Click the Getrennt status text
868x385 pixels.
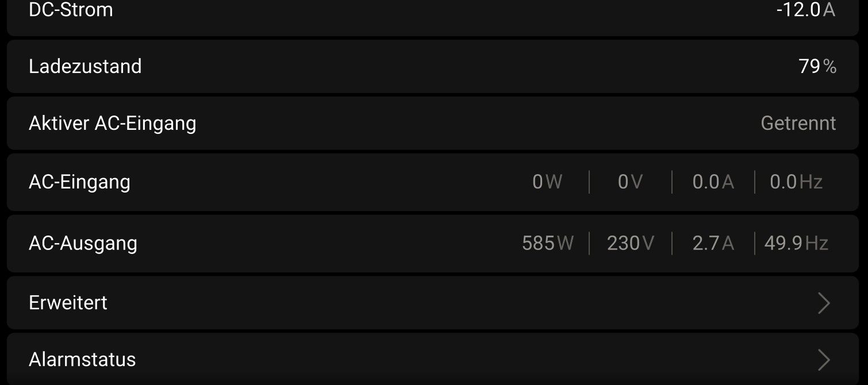(x=798, y=124)
